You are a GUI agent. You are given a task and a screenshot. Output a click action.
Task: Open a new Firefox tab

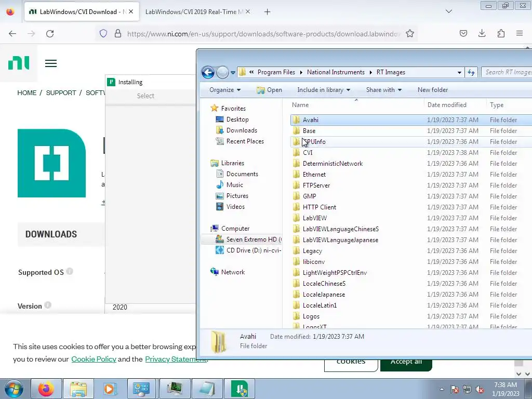268,12
